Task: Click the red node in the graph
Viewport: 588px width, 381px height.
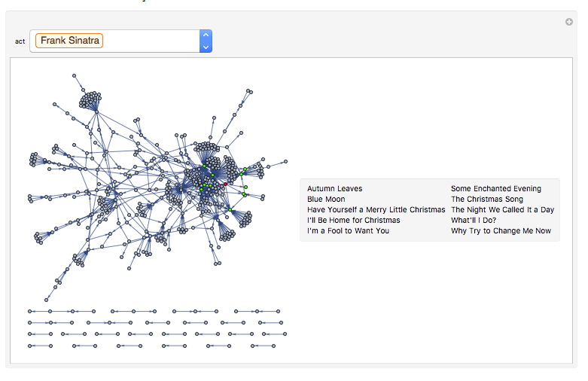Action: (225, 184)
